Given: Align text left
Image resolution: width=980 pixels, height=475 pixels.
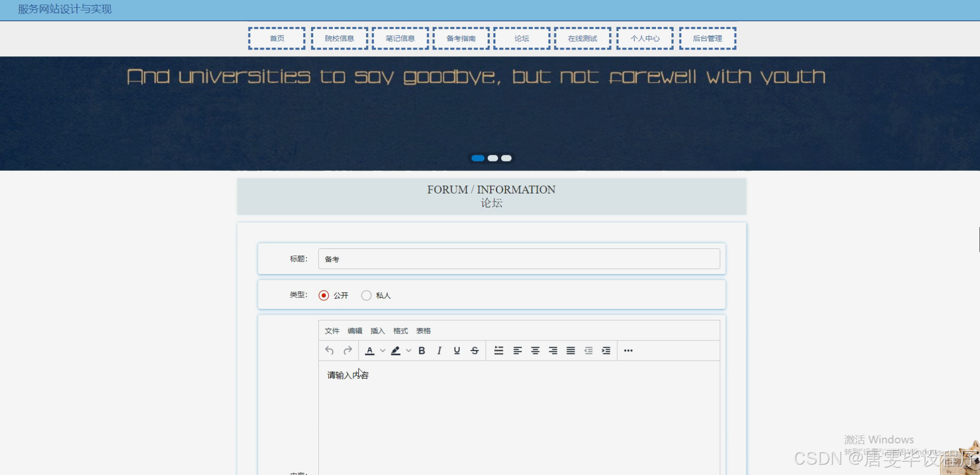Looking at the screenshot, I should (517, 350).
